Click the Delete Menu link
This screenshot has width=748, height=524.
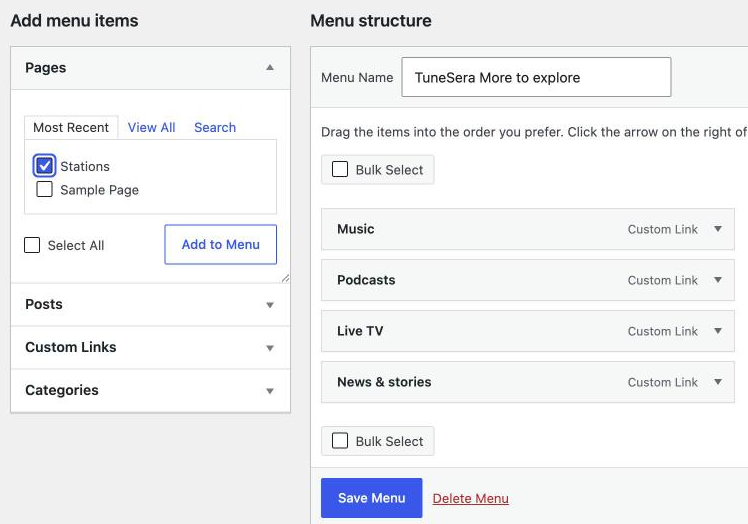pyautogui.click(x=470, y=498)
